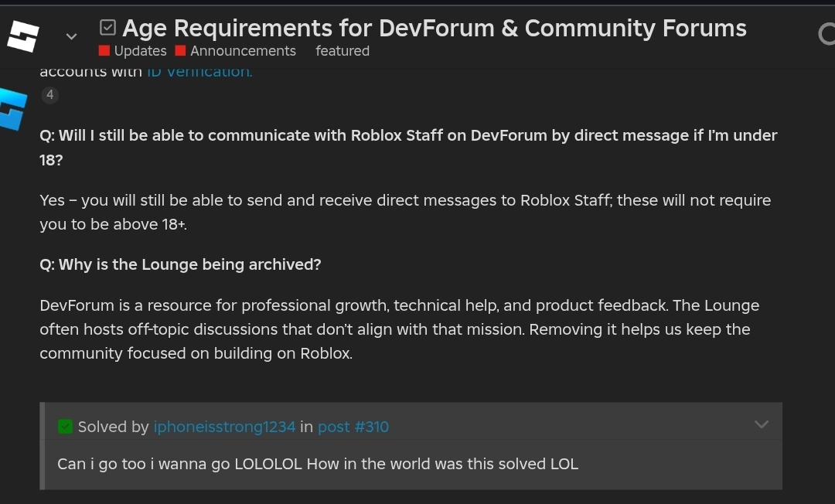Click the green solved checkmark in the quote banner

[65, 426]
